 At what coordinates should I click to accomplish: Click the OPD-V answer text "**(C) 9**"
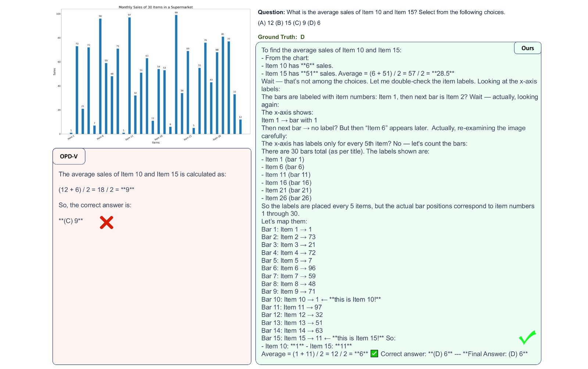tap(71, 221)
